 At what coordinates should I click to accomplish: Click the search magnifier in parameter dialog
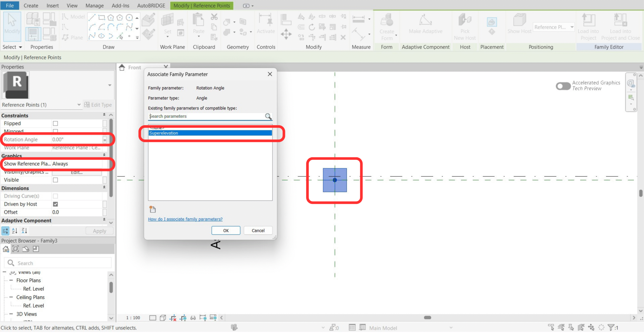pos(268,116)
